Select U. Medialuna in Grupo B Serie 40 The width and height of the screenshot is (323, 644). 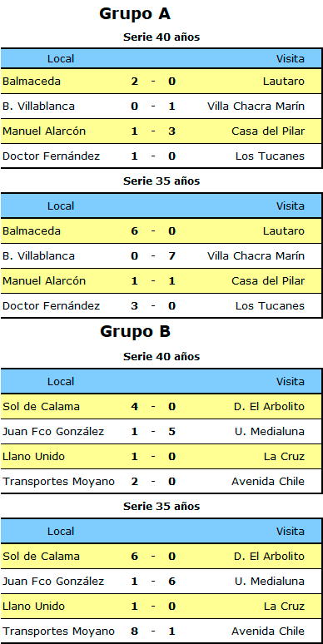click(270, 432)
